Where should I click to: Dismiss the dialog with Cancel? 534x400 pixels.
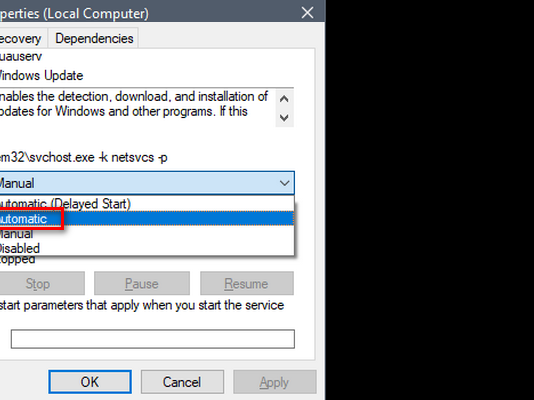[182, 382]
